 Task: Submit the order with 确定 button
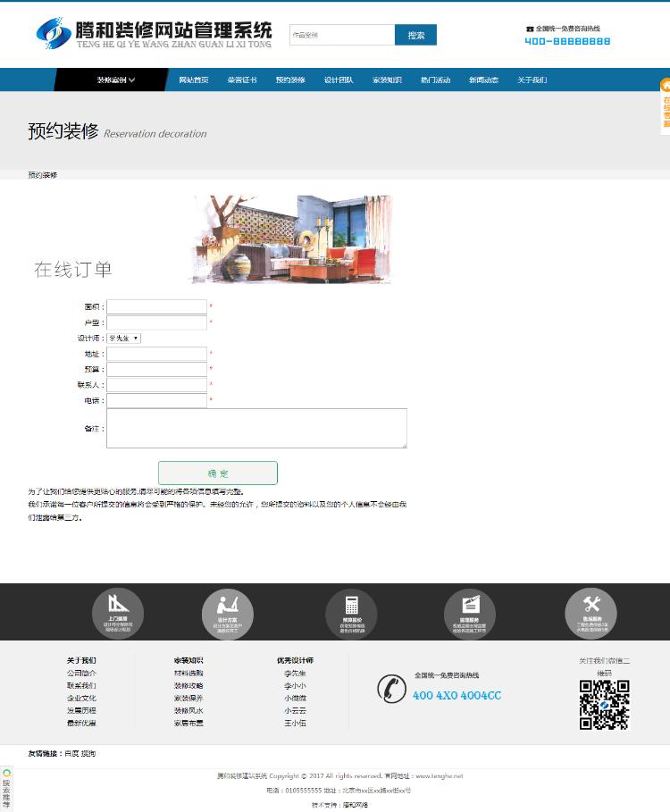(x=218, y=473)
